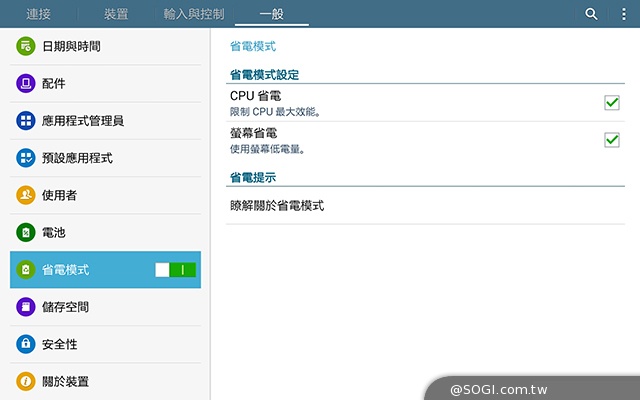Screen dimensions: 640x400
Task: Turn off the 省電模式 switch
Action: tap(176, 270)
